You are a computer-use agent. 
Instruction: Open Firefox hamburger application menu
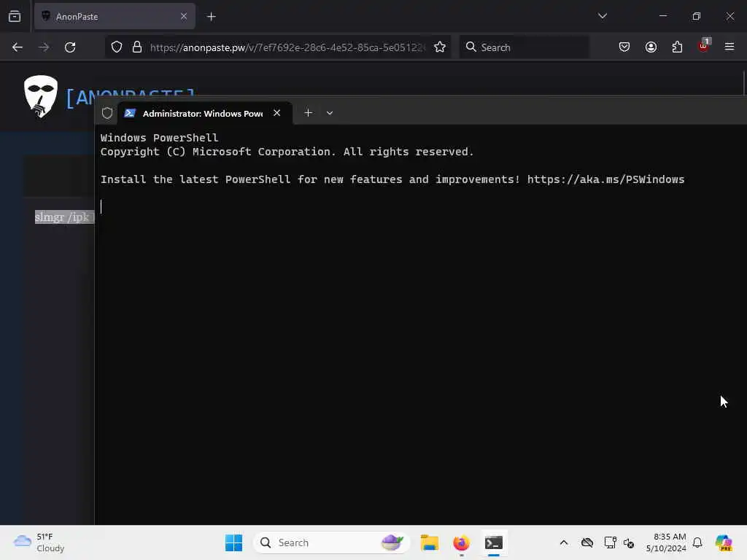(x=729, y=47)
